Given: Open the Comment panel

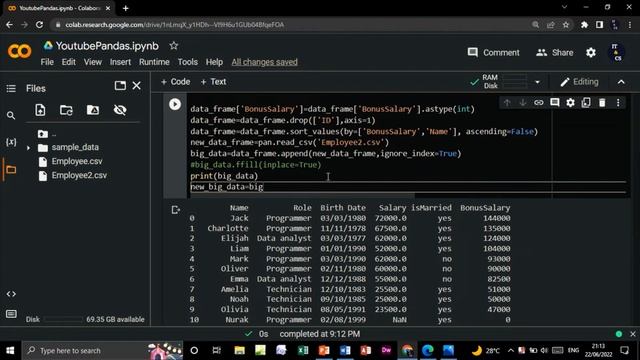Looking at the screenshot, I should point(493,53).
